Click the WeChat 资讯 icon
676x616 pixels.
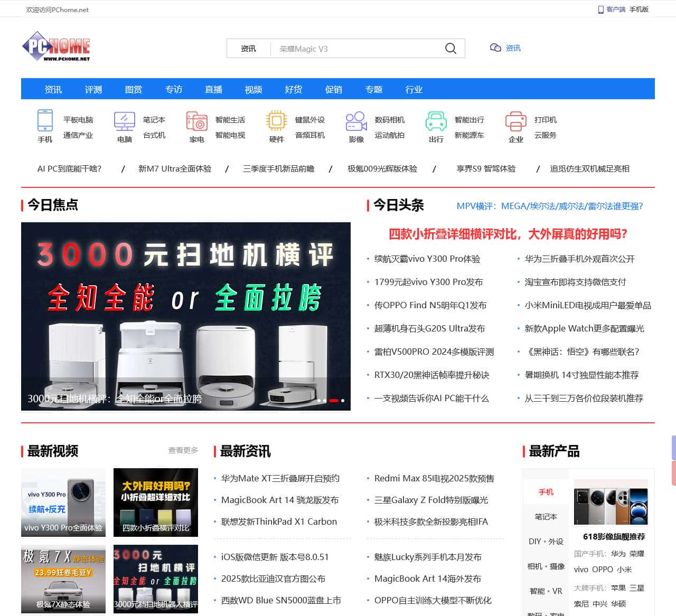point(495,48)
